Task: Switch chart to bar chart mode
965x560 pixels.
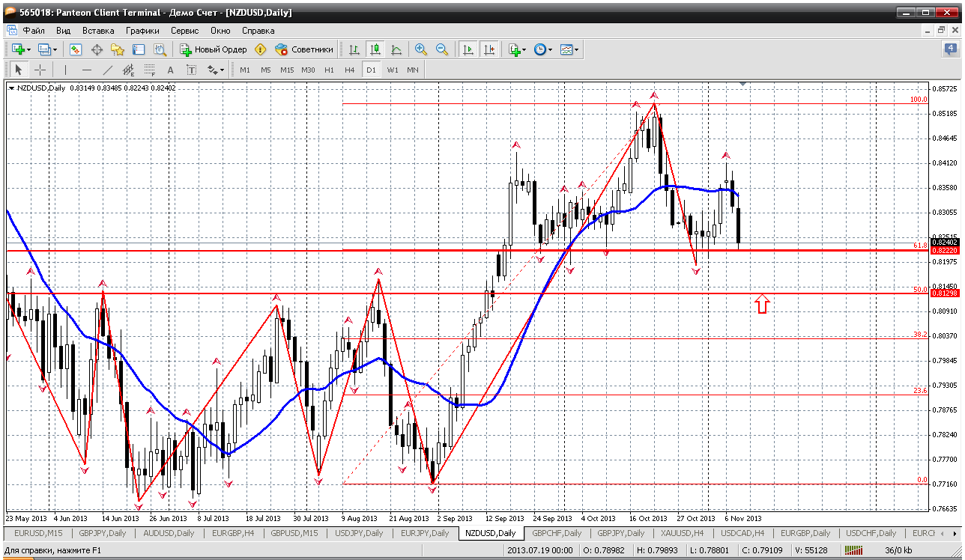Action: pos(354,49)
